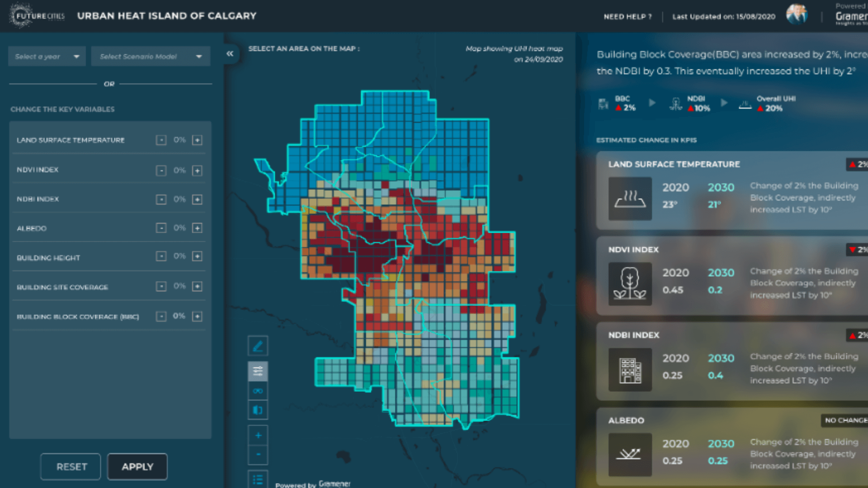Click the NDBI Index building icon
Viewport: 868px width, 488px height.
click(630, 369)
